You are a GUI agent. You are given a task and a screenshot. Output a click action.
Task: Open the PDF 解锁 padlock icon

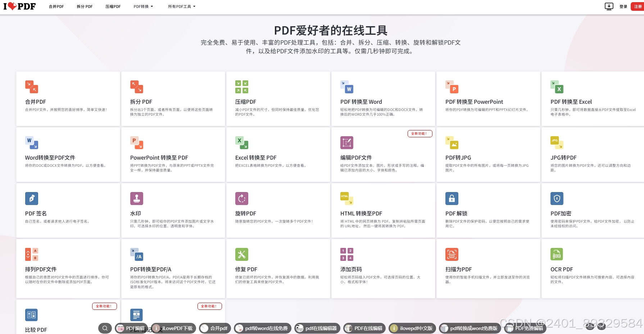[x=452, y=199]
